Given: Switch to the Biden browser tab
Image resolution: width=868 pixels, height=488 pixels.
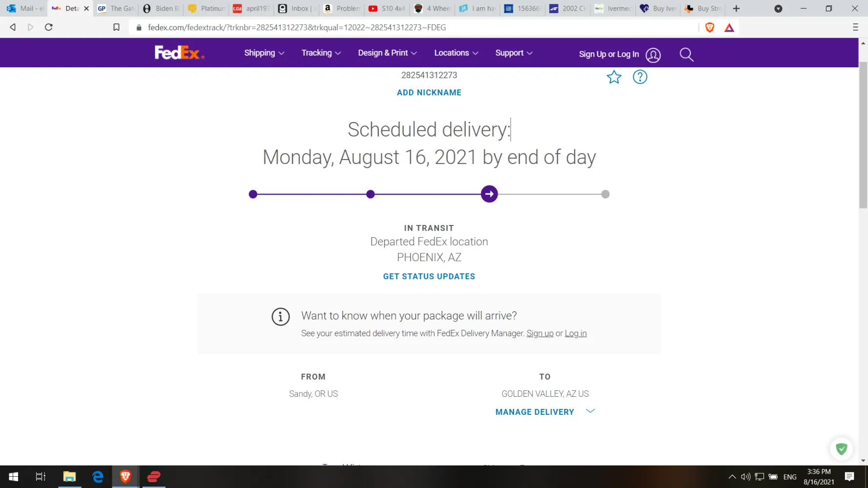Looking at the screenshot, I should point(161,8).
